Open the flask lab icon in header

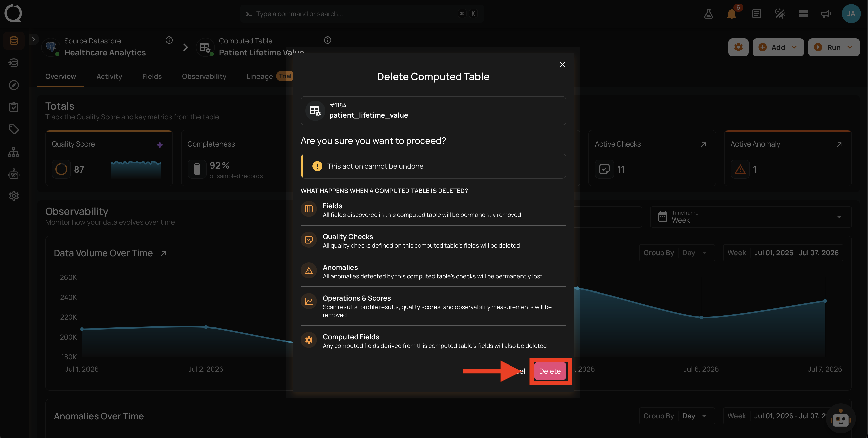point(708,14)
